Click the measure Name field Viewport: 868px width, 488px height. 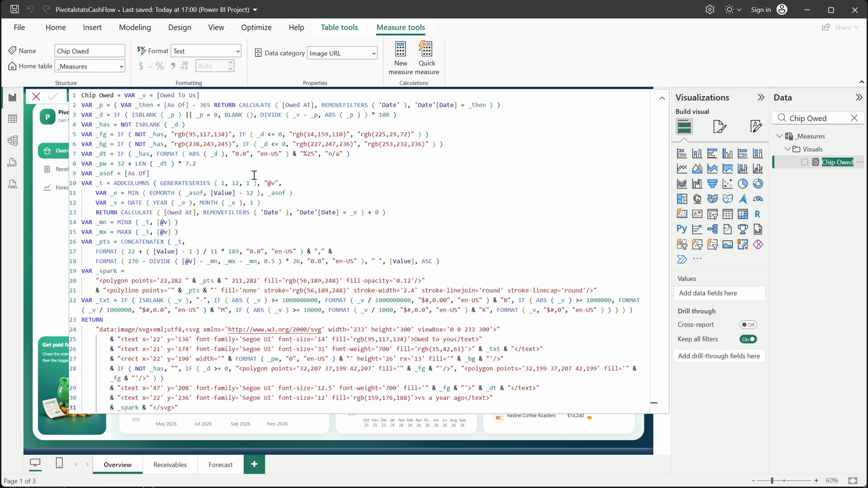[x=90, y=51]
